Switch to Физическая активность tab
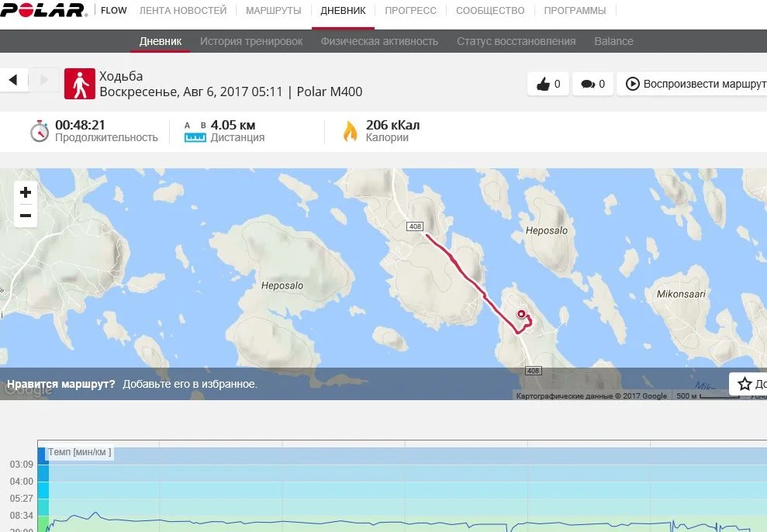767x532 pixels. pyautogui.click(x=379, y=41)
